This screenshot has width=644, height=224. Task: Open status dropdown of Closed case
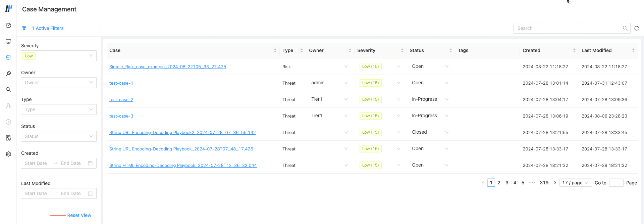coord(446,132)
